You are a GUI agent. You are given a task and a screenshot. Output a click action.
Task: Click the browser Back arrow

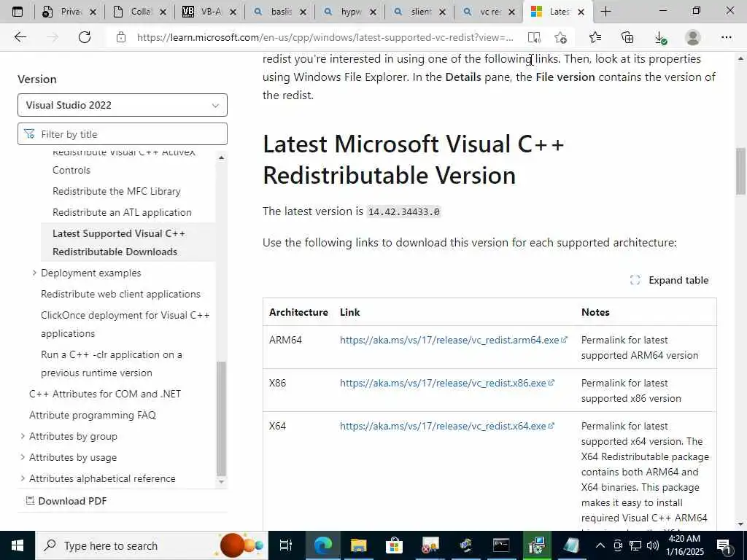click(x=20, y=37)
